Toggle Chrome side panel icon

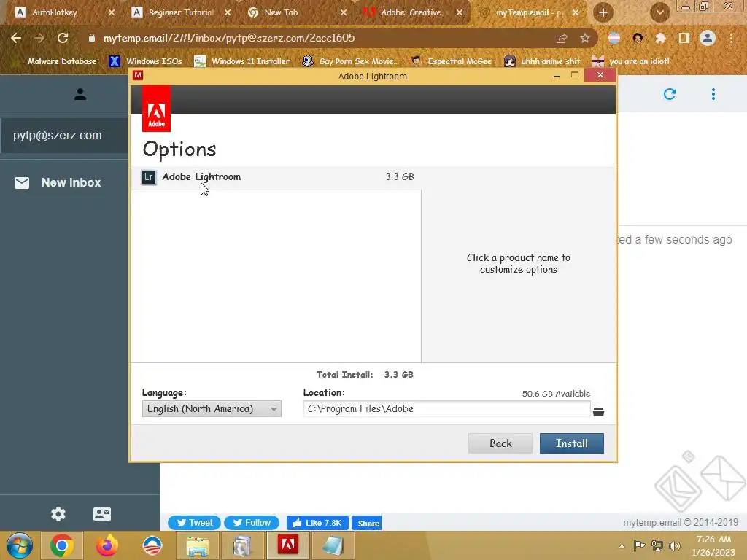click(684, 38)
